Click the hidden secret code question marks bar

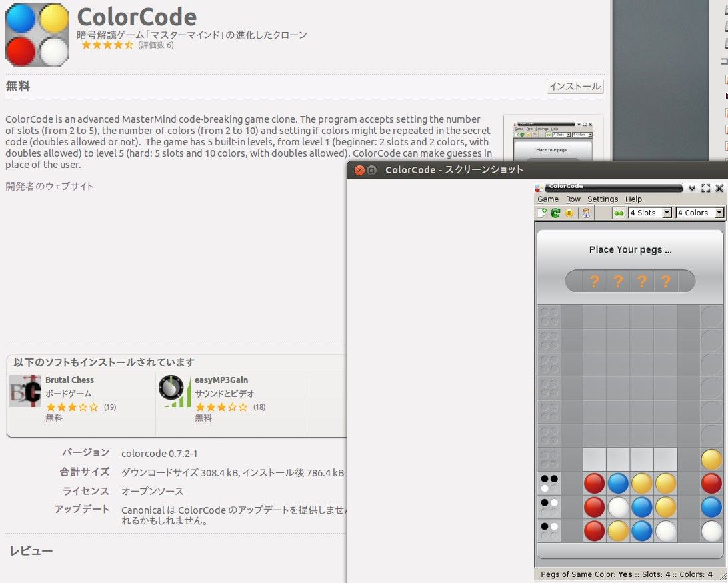[630, 281]
